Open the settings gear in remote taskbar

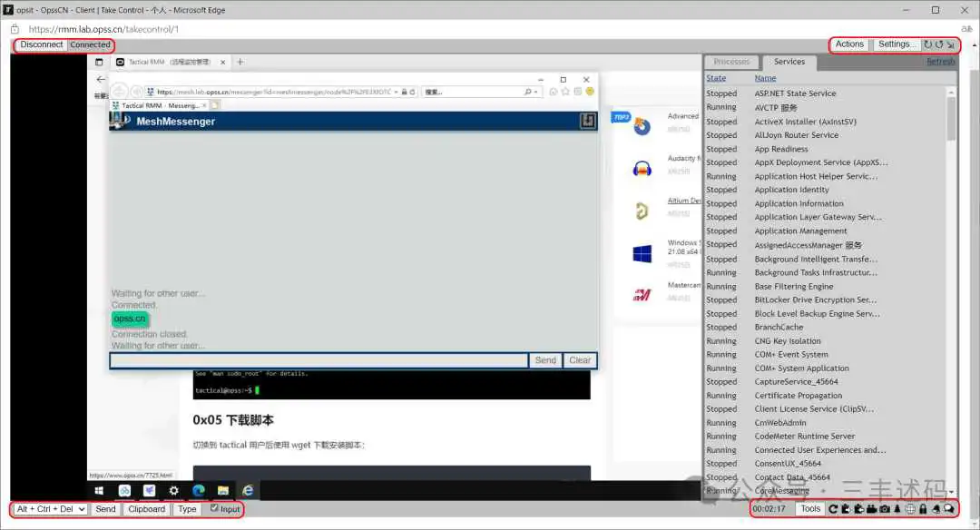(173, 491)
